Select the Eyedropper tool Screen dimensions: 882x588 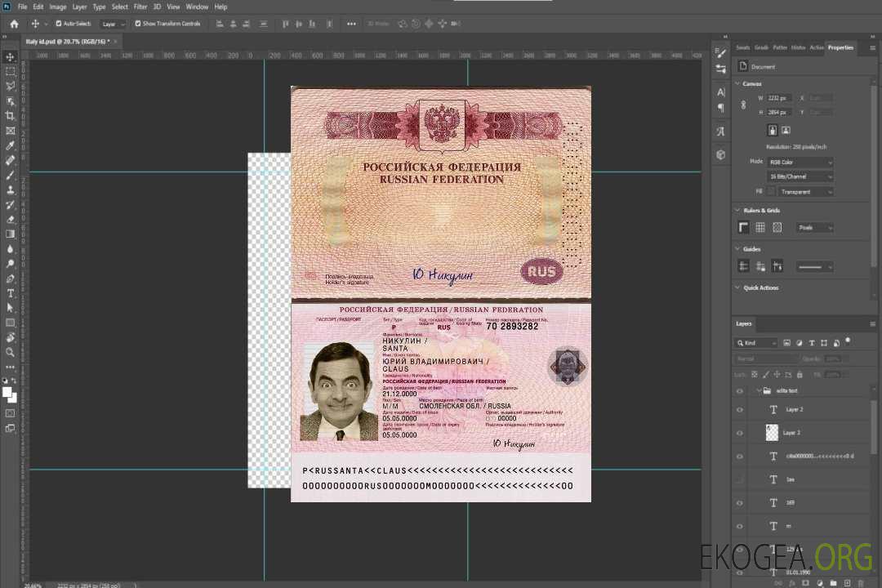coord(10,145)
